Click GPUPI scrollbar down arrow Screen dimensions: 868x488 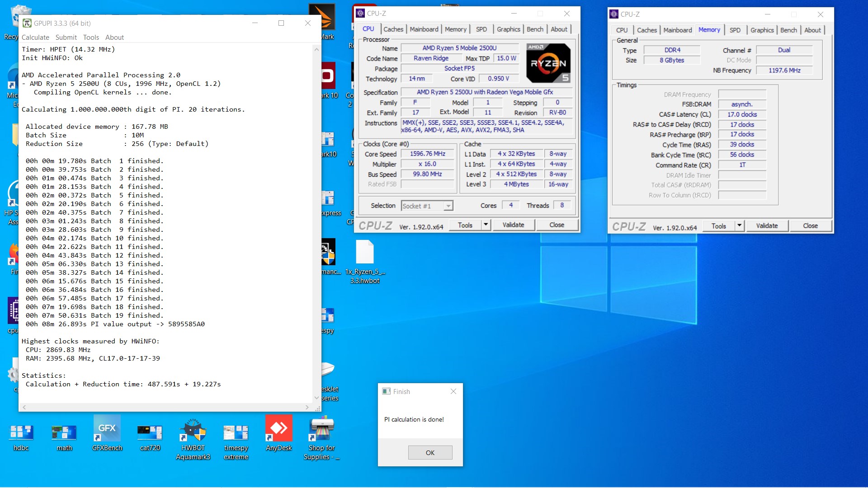(316, 398)
